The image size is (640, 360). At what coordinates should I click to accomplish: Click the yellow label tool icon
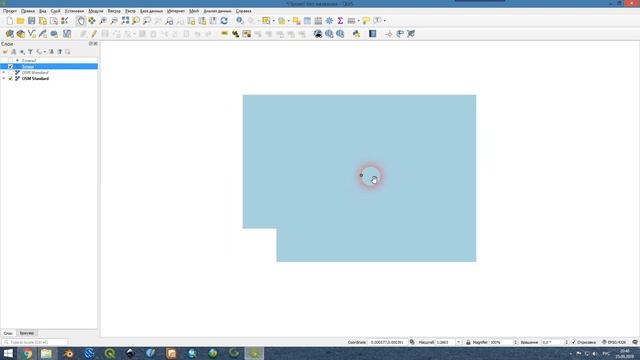coord(224,34)
